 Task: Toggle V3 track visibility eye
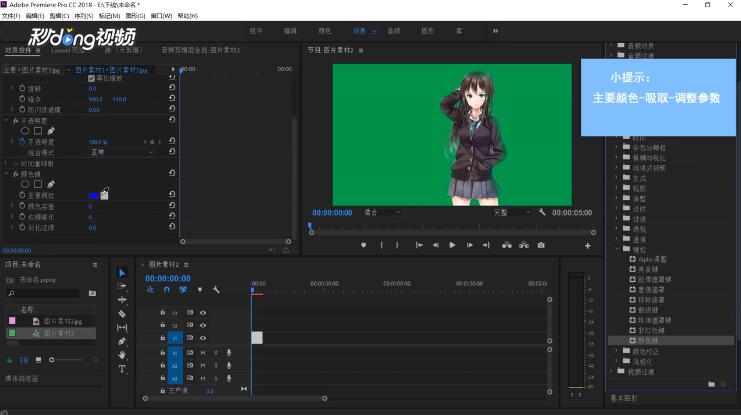tap(203, 312)
